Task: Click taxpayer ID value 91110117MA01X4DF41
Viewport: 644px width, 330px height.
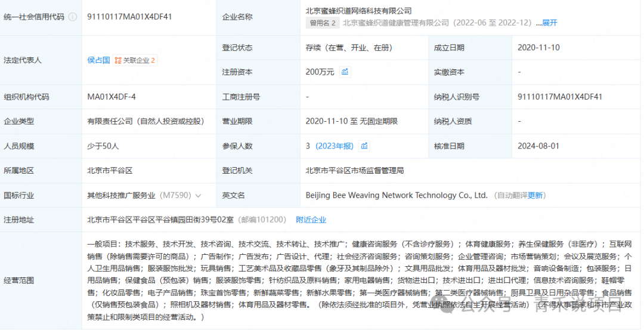Action: [x=560, y=97]
